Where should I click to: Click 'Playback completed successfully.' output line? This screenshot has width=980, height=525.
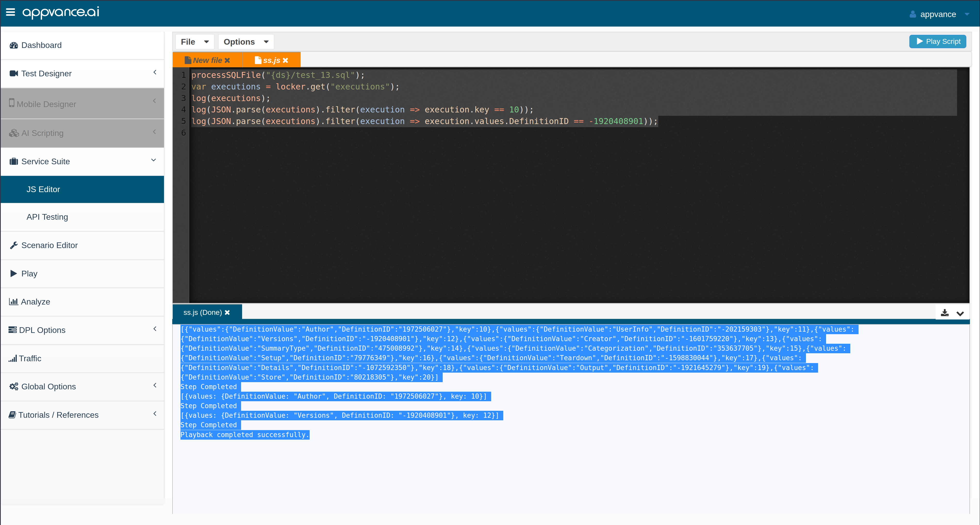pyautogui.click(x=245, y=435)
